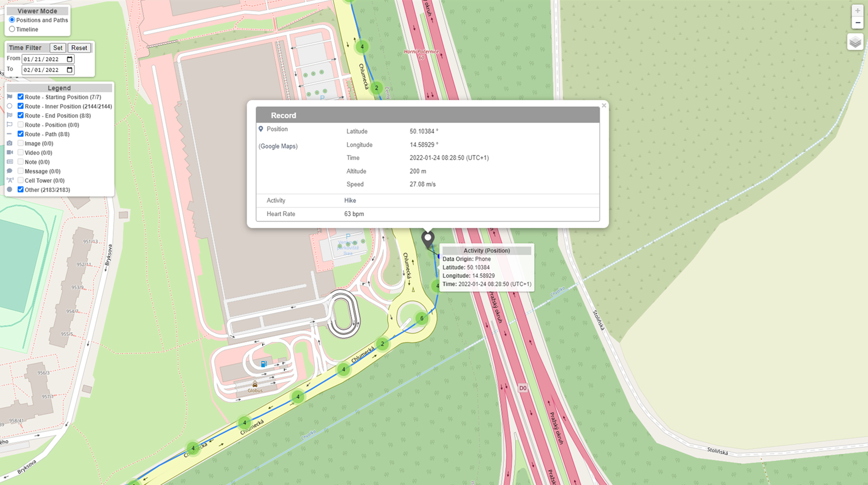
Task: Toggle Route - Path checkbox
Action: click(x=20, y=134)
